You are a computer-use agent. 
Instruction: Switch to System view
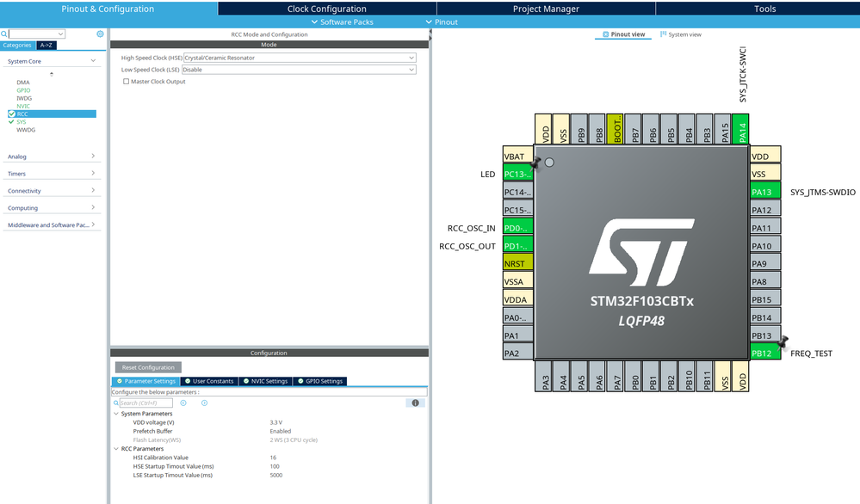click(x=681, y=34)
